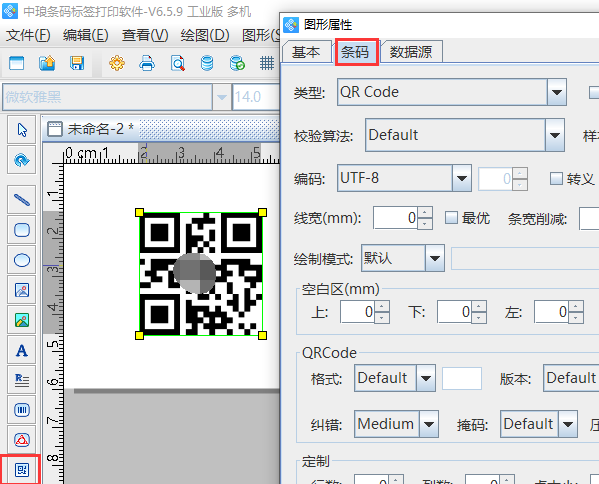The image size is (599, 484).
Task: Increase the 线宽 spinner value
Action: 425,212
